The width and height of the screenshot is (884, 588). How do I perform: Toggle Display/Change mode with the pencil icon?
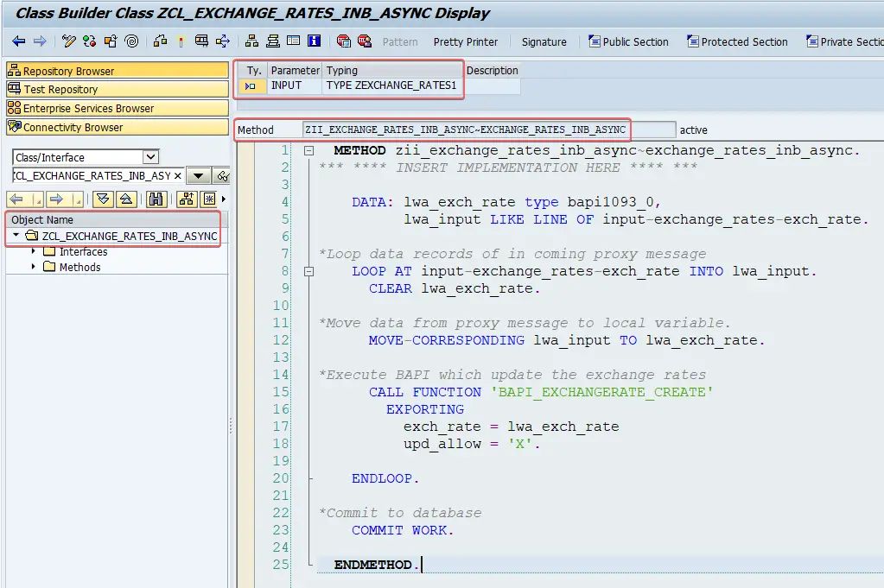[69, 41]
